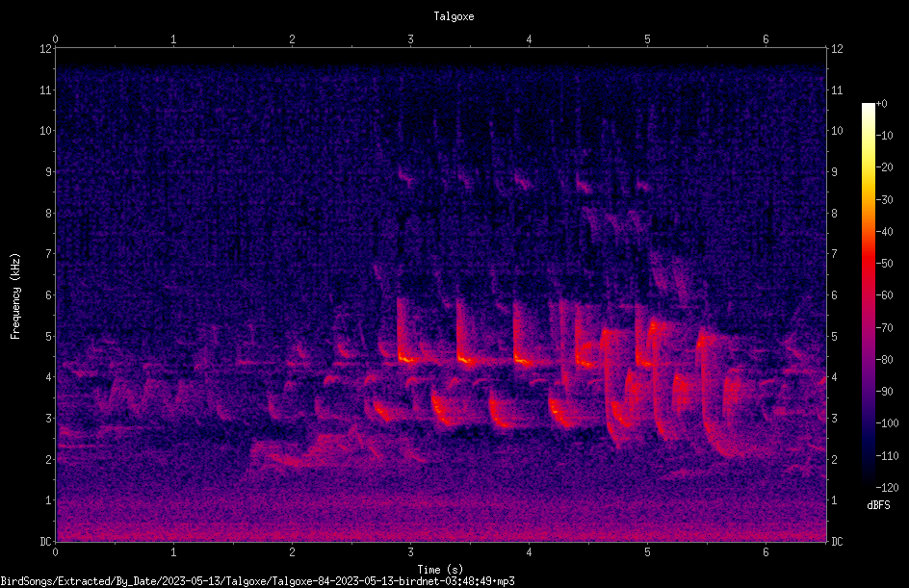Click the +0 value atop dBFS scale
This screenshot has height=588, width=909.
click(x=882, y=104)
